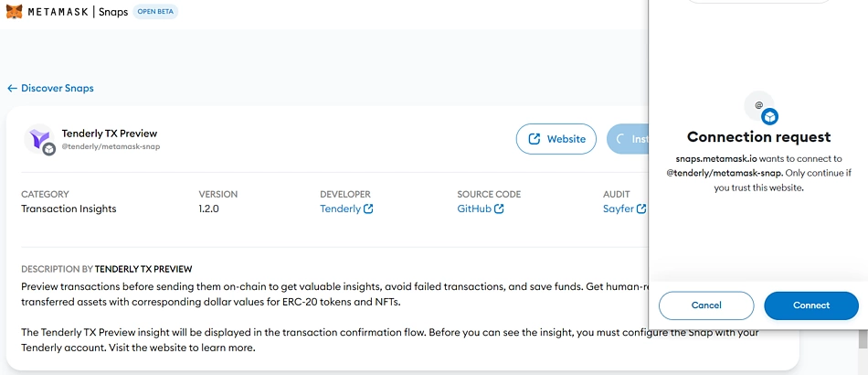
Task: Click the DESCRIPTION BY TENDERLY TX PREVIEW heading
Action: point(106,269)
